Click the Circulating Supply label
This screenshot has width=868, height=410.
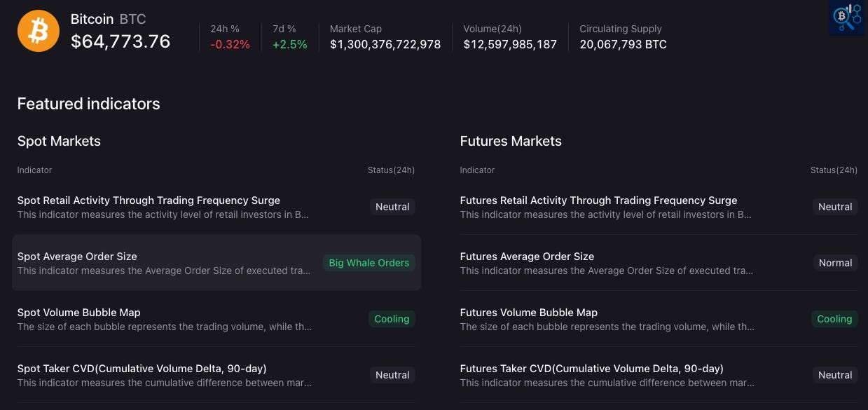tap(621, 29)
